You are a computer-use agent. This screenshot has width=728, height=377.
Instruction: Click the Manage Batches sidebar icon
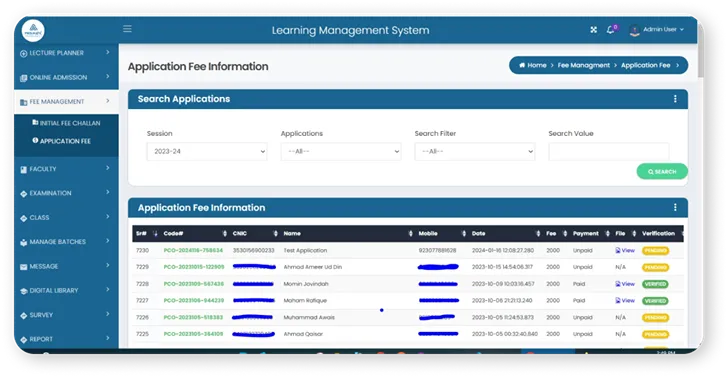pos(24,242)
